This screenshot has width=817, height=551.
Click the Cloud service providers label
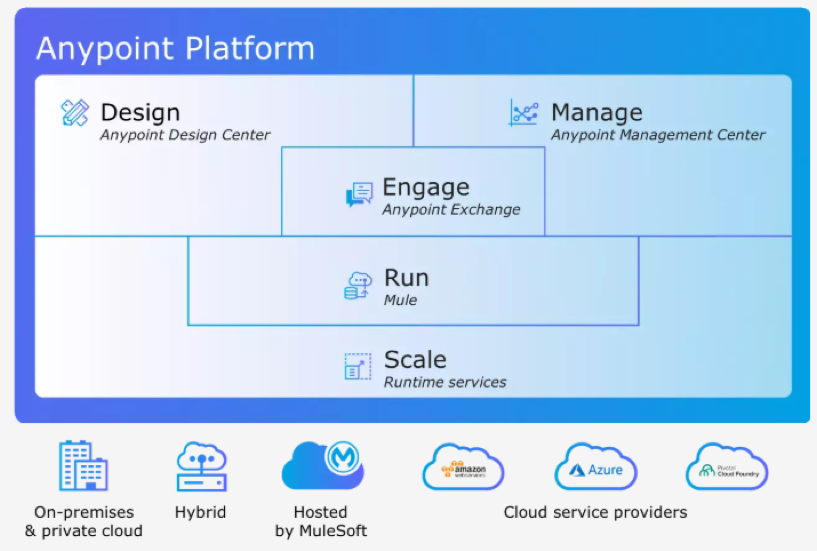click(x=595, y=512)
